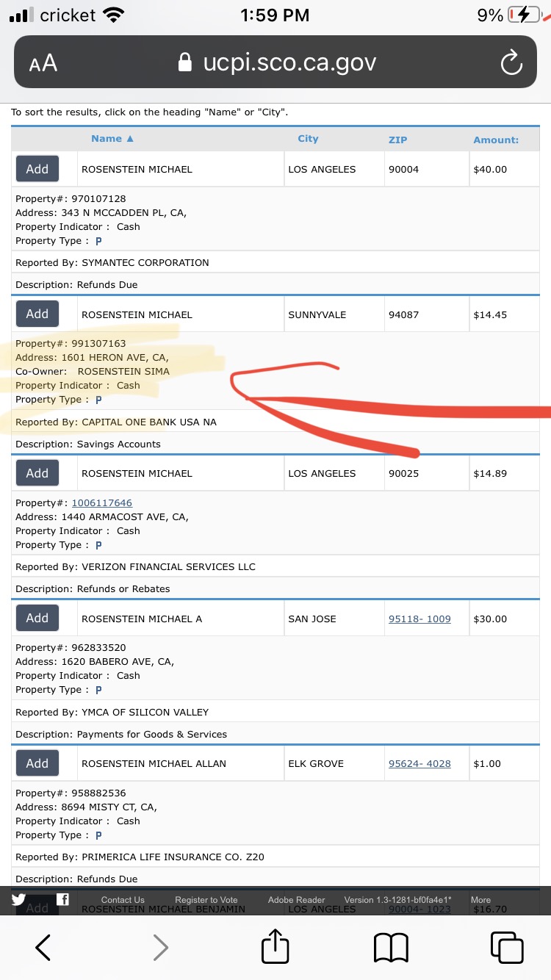Open Safari bookmarks book icon
The image size is (551, 980).
pos(391,948)
